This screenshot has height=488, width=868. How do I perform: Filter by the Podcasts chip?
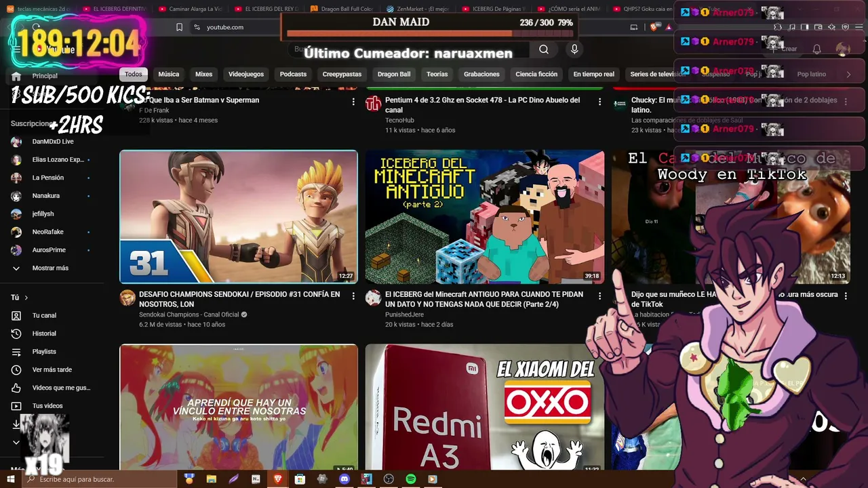click(x=293, y=75)
